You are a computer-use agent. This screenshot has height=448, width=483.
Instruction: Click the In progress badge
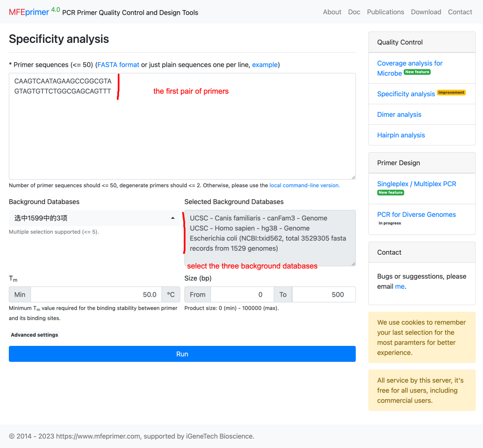(x=390, y=224)
